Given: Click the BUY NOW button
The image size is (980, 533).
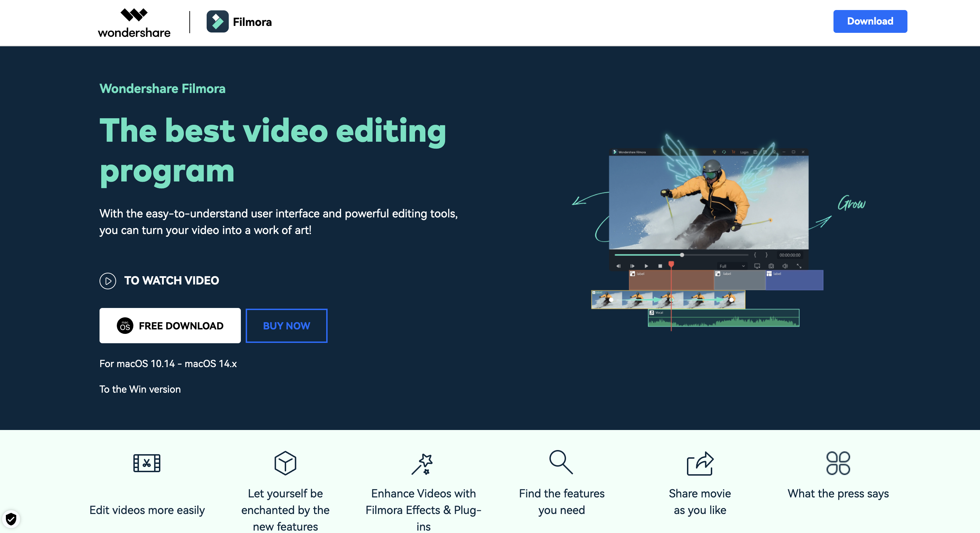Looking at the screenshot, I should 286,326.
